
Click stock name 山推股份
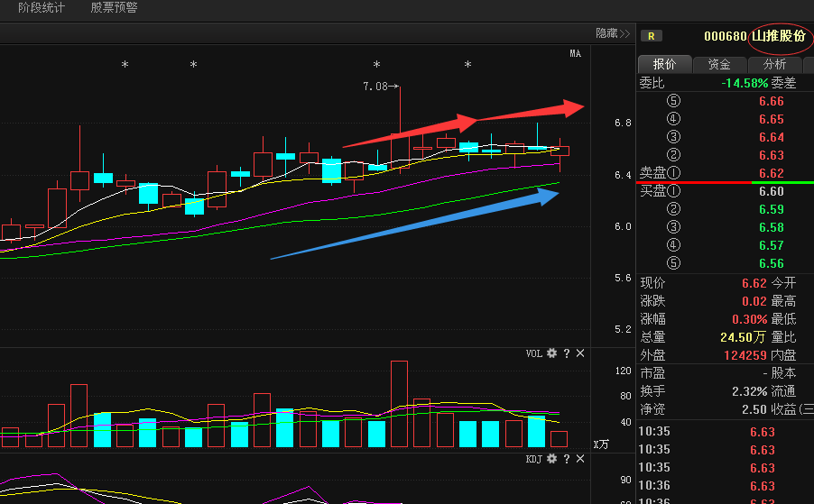click(x=779, y=36)
